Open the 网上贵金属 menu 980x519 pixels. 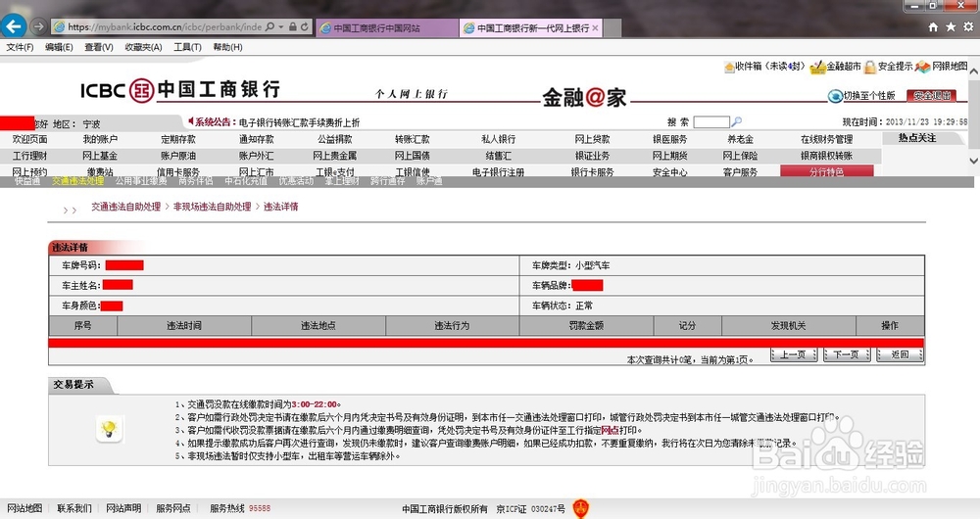pos(334,156)
